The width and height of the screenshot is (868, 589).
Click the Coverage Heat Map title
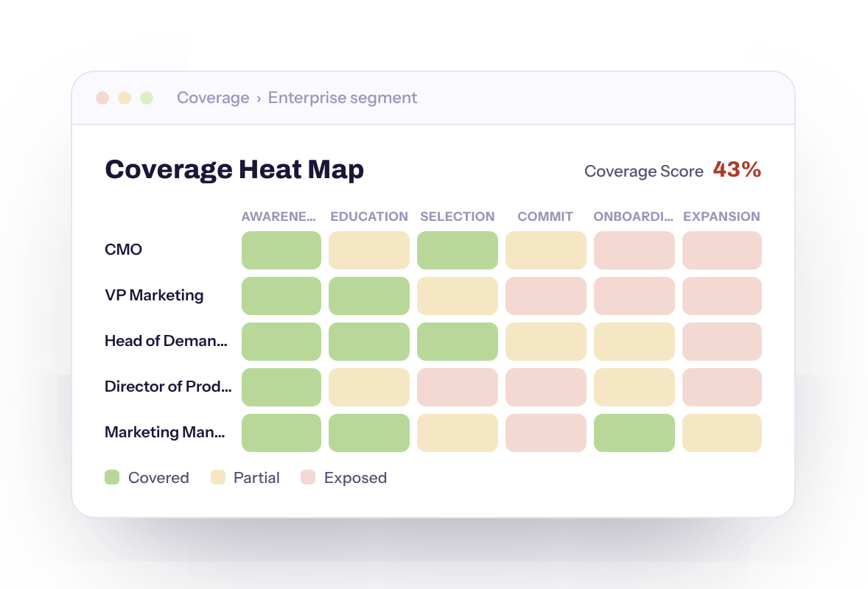tap(235, 169)
